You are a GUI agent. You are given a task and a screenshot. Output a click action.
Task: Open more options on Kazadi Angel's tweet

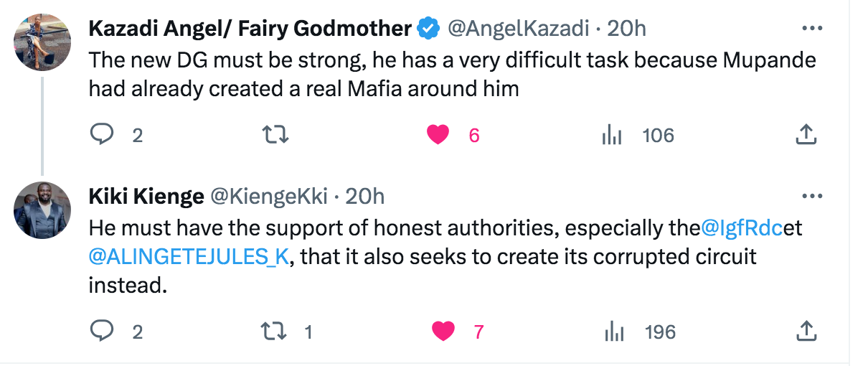(x=811, y=29)
